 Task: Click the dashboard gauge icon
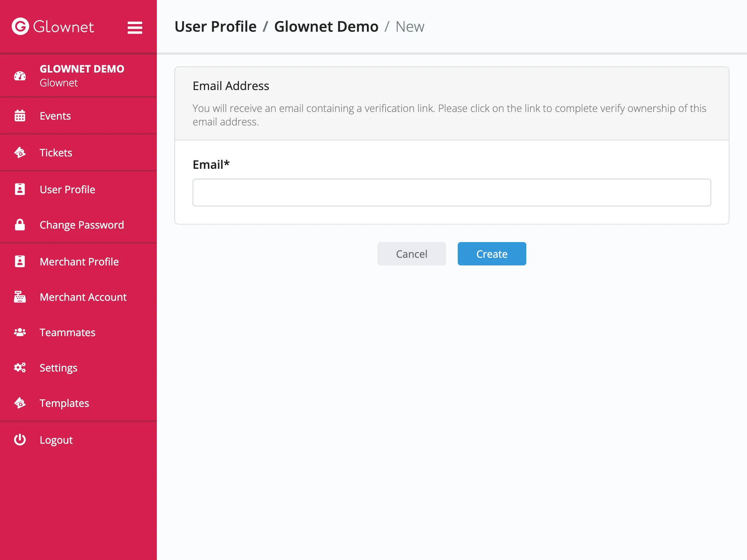(20, 76)
